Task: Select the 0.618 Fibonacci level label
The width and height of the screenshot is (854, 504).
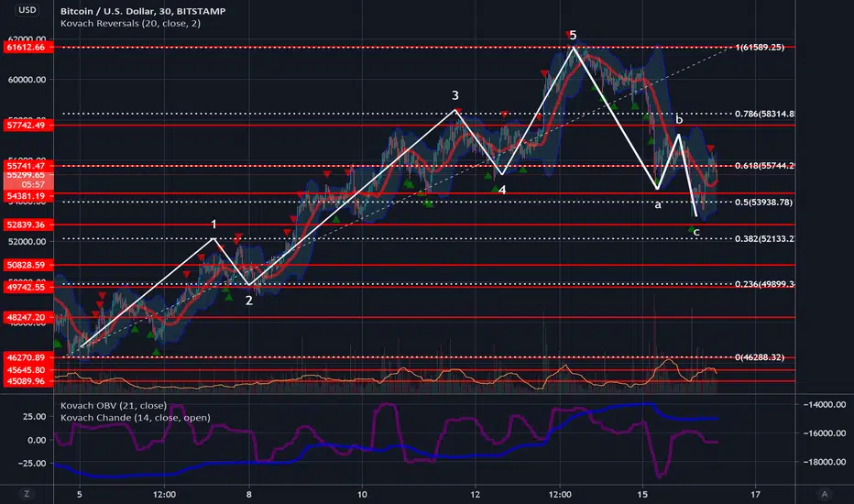Action: (x=764, y=166)
